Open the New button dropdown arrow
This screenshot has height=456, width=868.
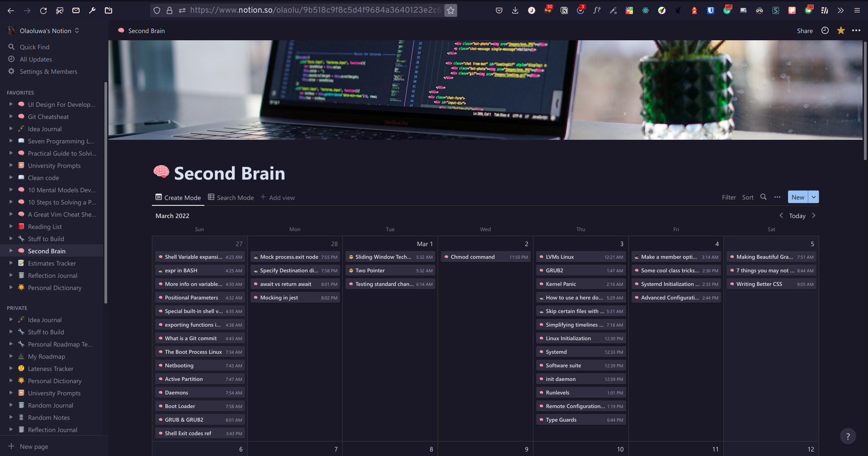pyautogui.click(x=813, y=197)
